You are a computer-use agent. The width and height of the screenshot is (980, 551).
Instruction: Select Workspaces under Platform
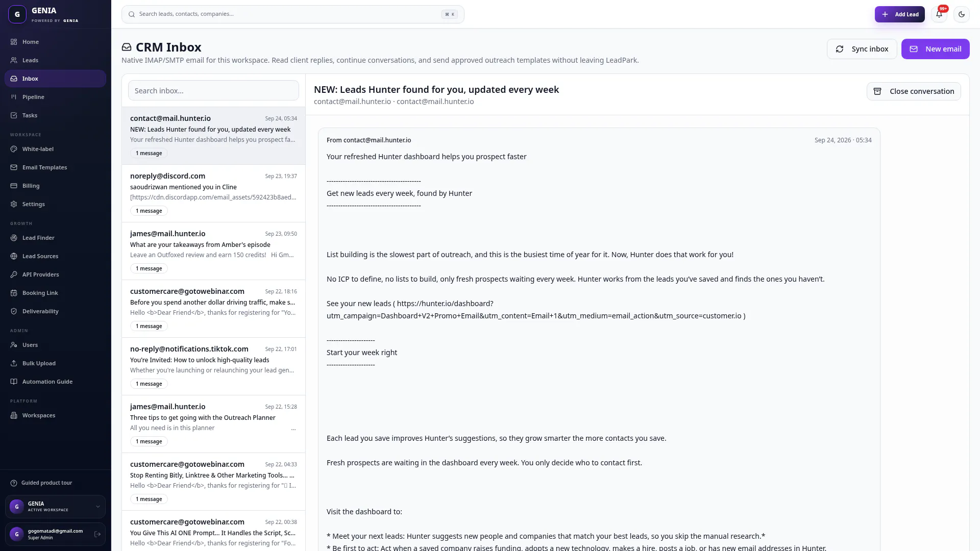tap(55, 415)
